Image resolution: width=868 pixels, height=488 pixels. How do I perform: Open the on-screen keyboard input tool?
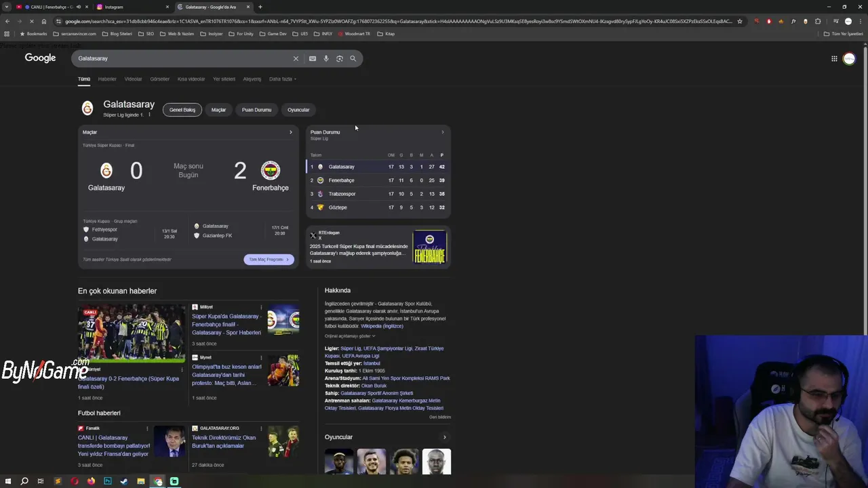[x=313, y=58]
